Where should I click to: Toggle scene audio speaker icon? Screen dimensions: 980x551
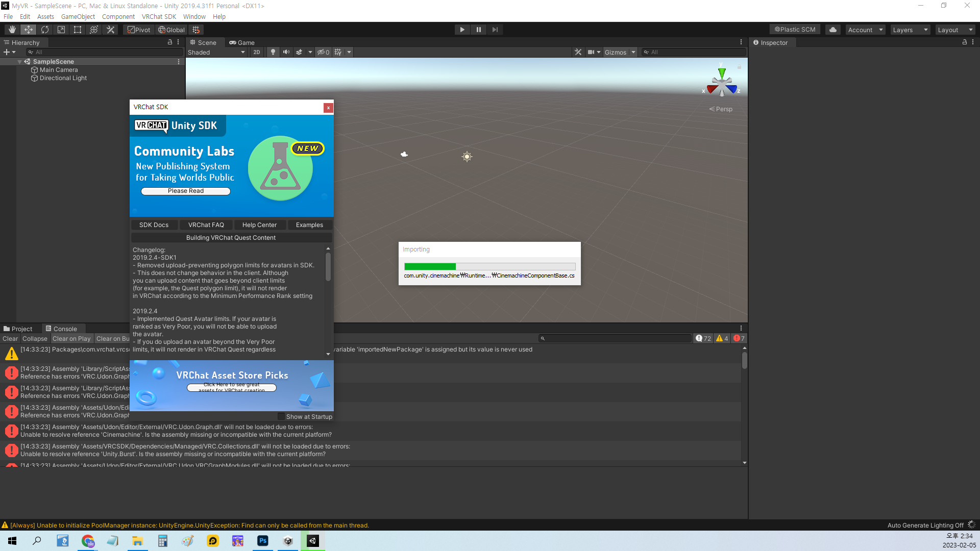(286, 52)
